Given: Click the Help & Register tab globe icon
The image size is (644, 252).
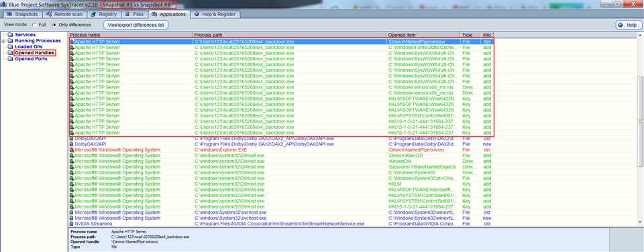Looking at the screenshot, I should pos(197,14).
